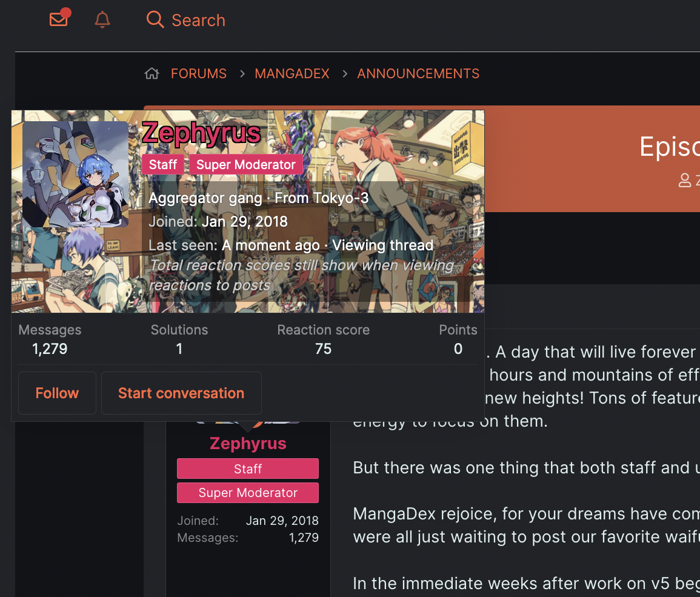Click Zephyrus avatar in the popup
Viewport: 700px width, 597px height.
point(75,175)
